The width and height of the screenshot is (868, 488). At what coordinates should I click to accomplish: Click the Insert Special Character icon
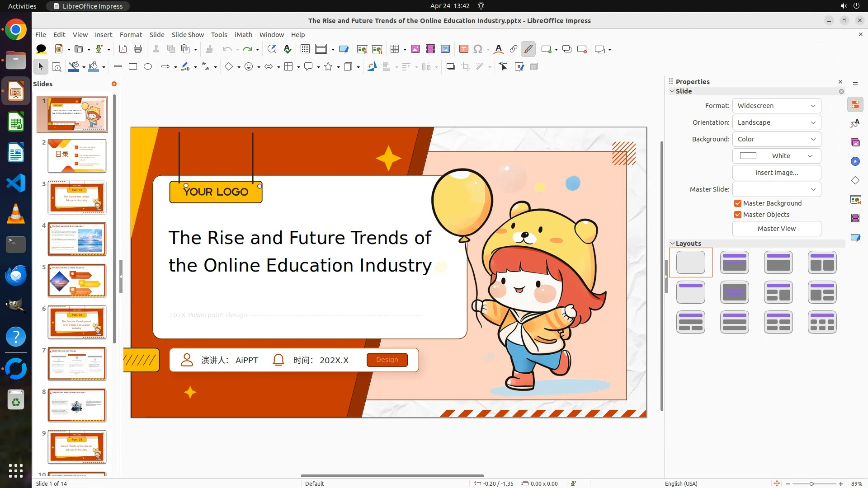coord(478,49)
